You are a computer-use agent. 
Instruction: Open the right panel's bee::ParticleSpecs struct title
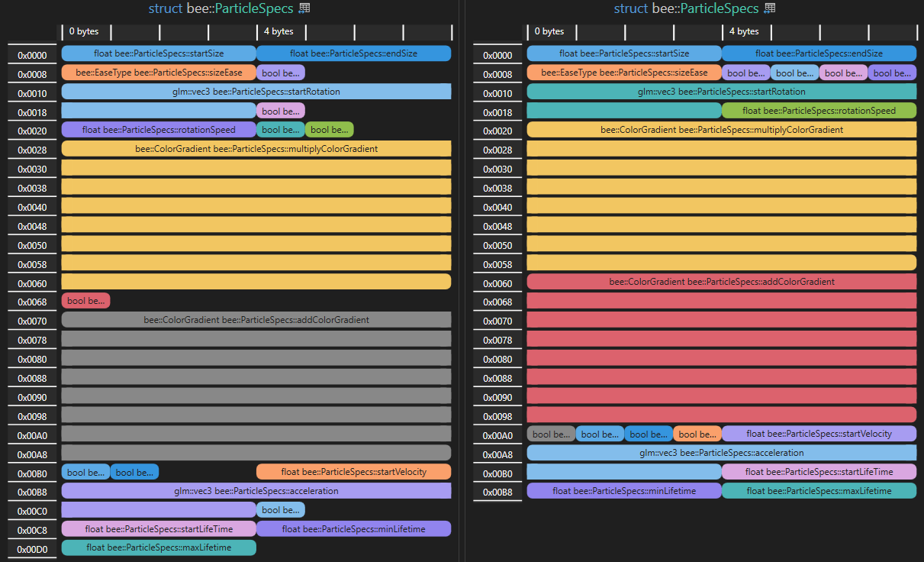tap(686, 8)
